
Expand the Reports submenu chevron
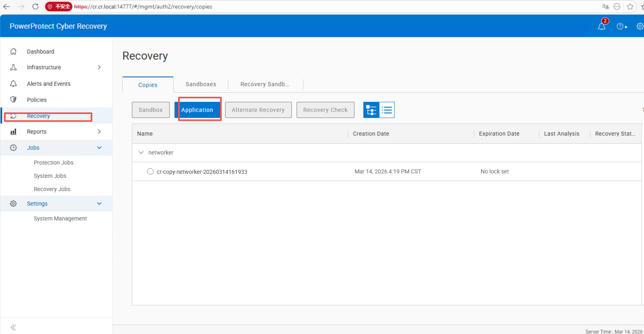(99, 132)
